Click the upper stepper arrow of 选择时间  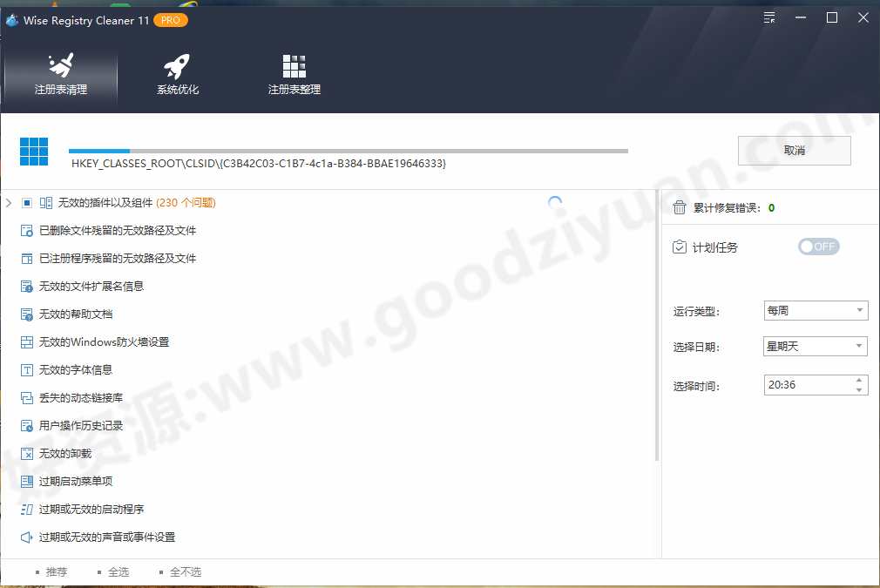[861, 380]
